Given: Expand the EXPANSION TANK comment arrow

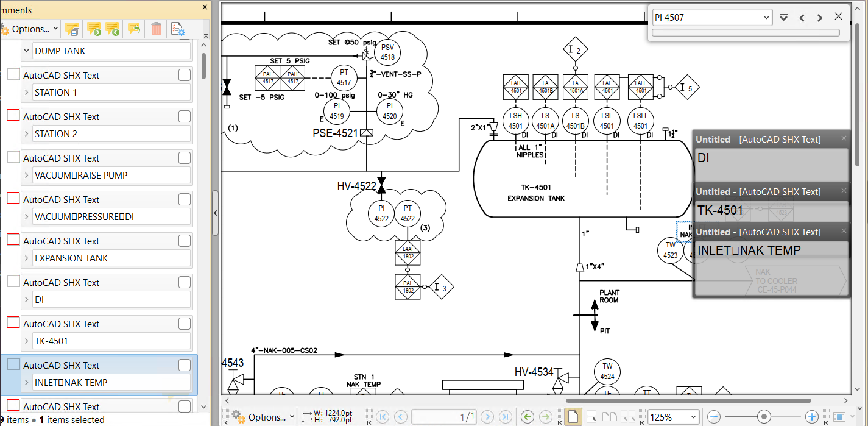Looking at the screenshot, I should 26,258.
